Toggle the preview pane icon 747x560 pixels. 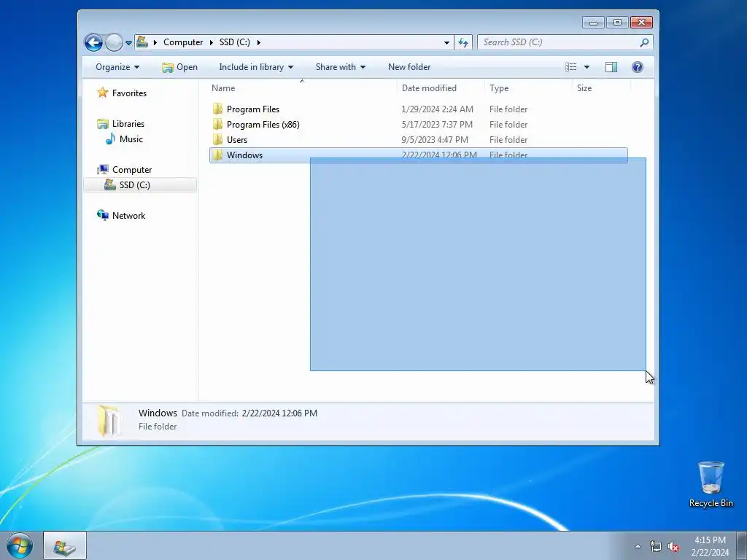611,67
